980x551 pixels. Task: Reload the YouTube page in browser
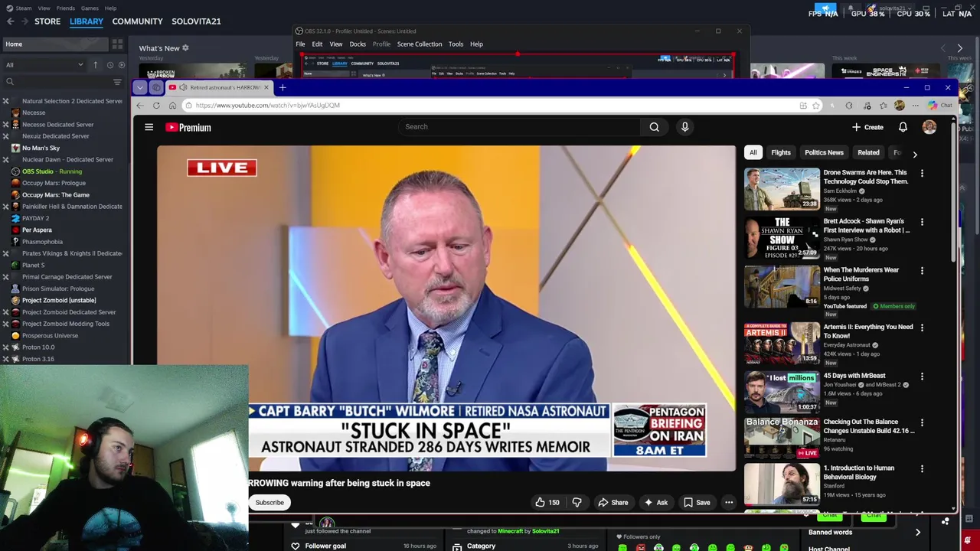coord(156,106)
